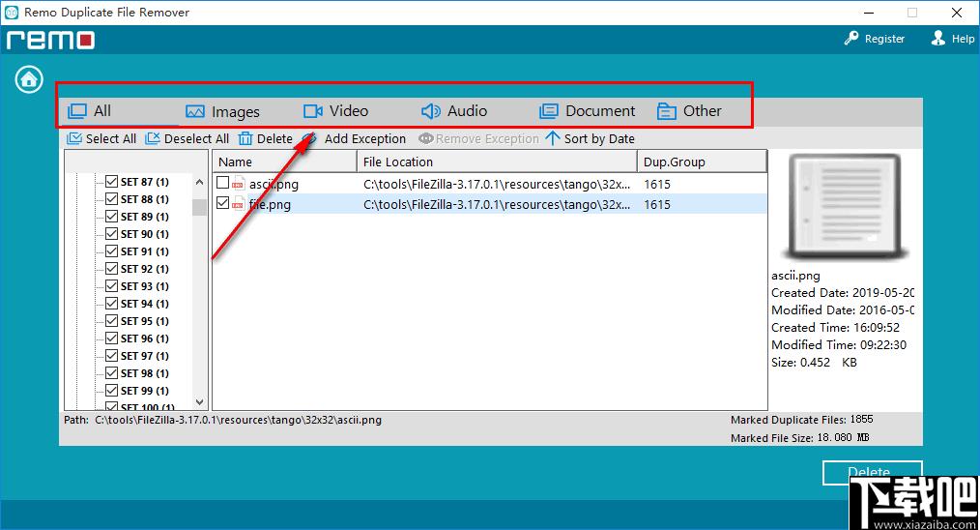Uncheck SET 98 checkbox
Image resolution: width=980 pixels, height=530 pixels.
[x=112, y=373]
